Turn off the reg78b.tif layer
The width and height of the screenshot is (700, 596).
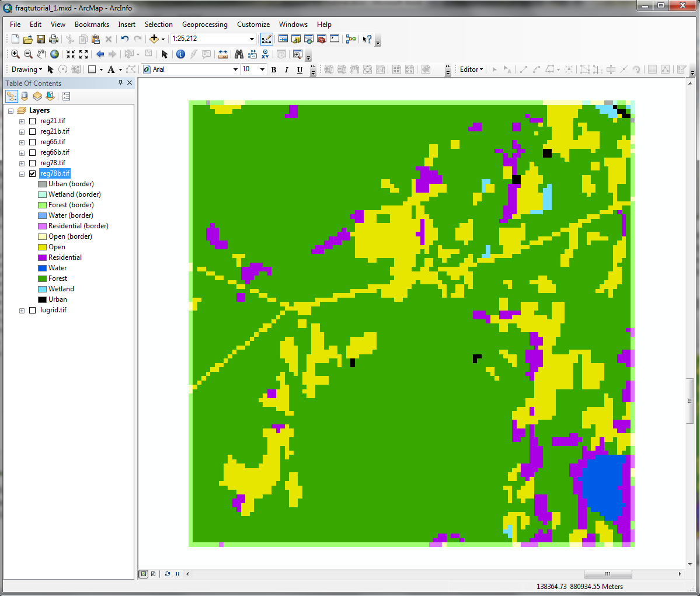point(33,174)
